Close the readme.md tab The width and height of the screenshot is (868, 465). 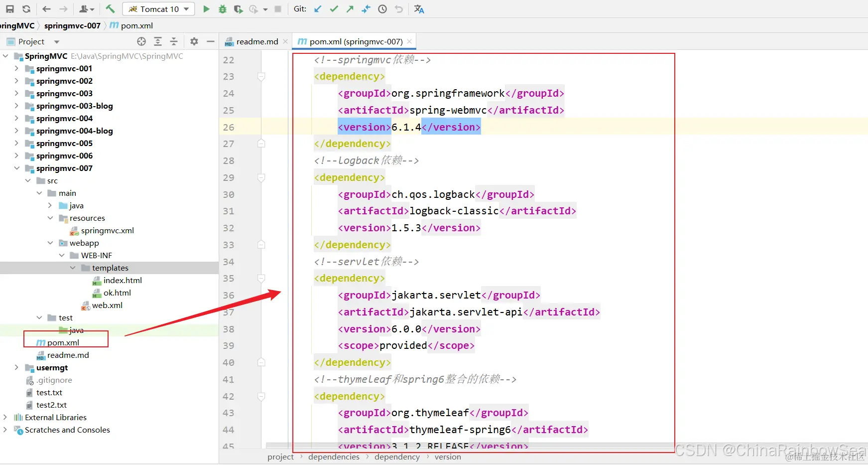[285, 41]
